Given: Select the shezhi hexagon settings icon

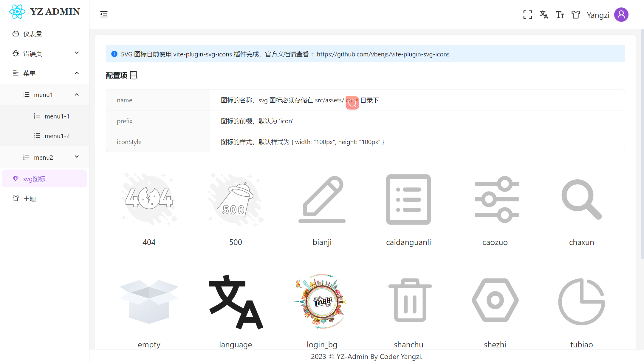Looking at the screenshot, I should click(x=495, y=300).
